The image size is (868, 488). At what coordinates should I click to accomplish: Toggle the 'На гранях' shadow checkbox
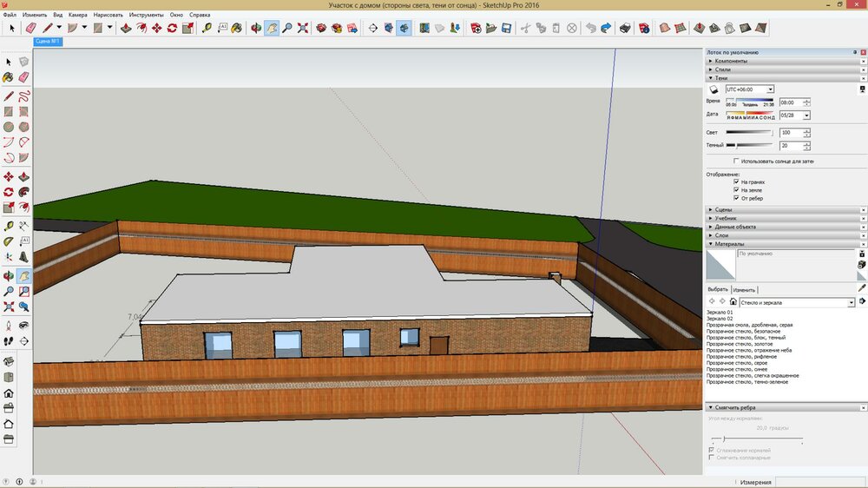tap(736, 182)
